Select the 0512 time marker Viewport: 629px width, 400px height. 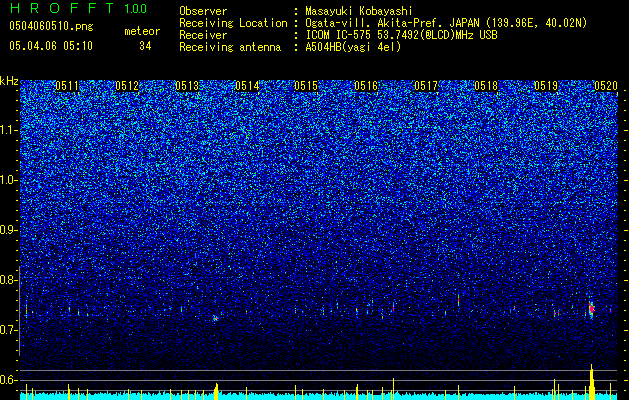127,86
